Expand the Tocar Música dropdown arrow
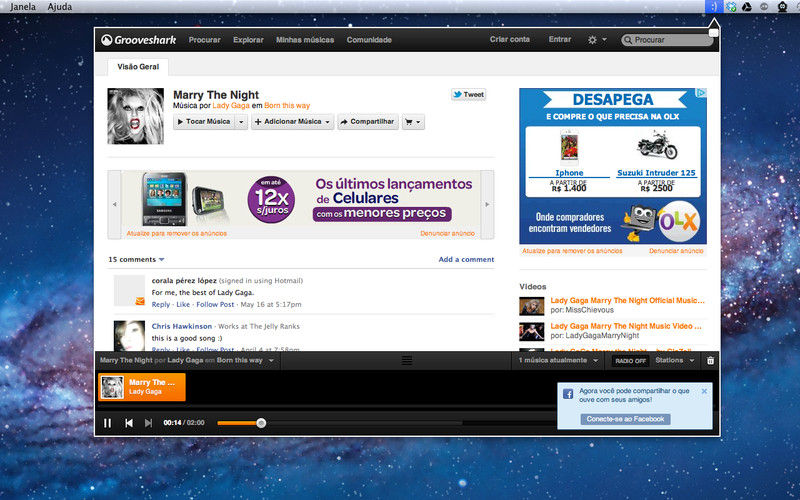 [x=241, y=122]
